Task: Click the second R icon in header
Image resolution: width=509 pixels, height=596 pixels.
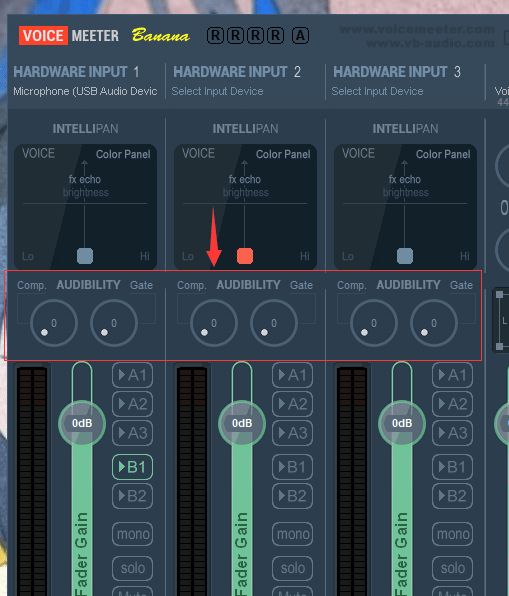Action: coord(235,36)
